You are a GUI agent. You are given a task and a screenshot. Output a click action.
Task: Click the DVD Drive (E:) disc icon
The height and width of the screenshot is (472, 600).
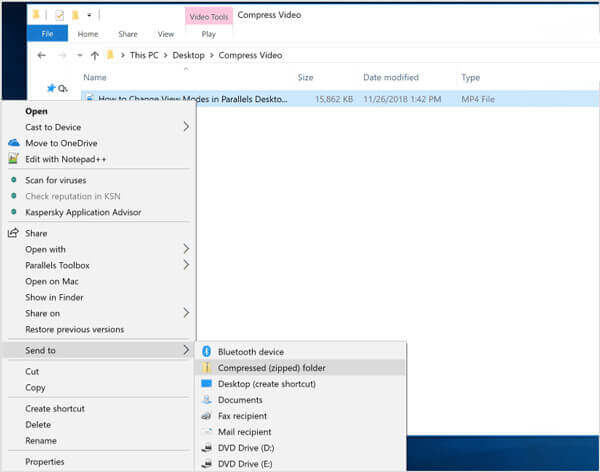click(207, 464)
